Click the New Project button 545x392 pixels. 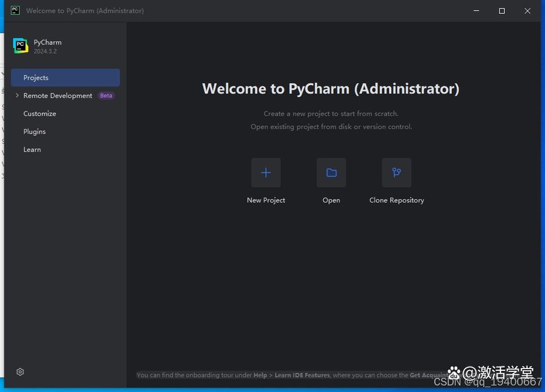tap(266, 200)
